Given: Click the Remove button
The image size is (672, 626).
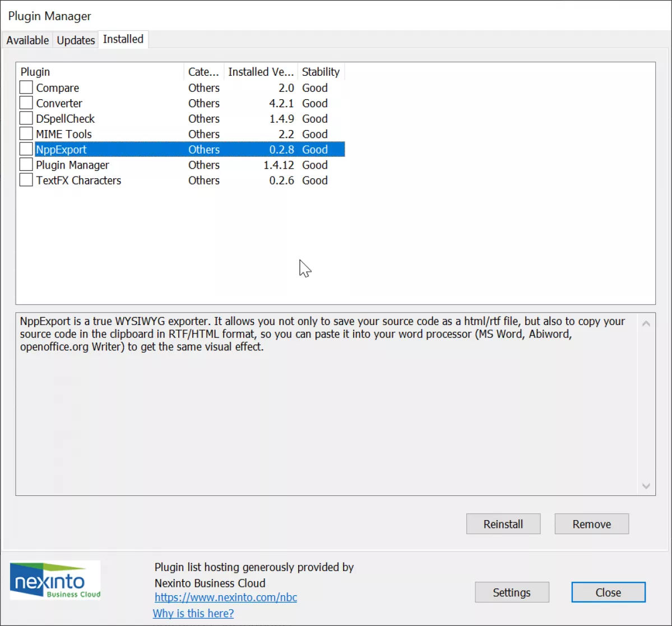Looking at the screenshot, I should (591, 523).
